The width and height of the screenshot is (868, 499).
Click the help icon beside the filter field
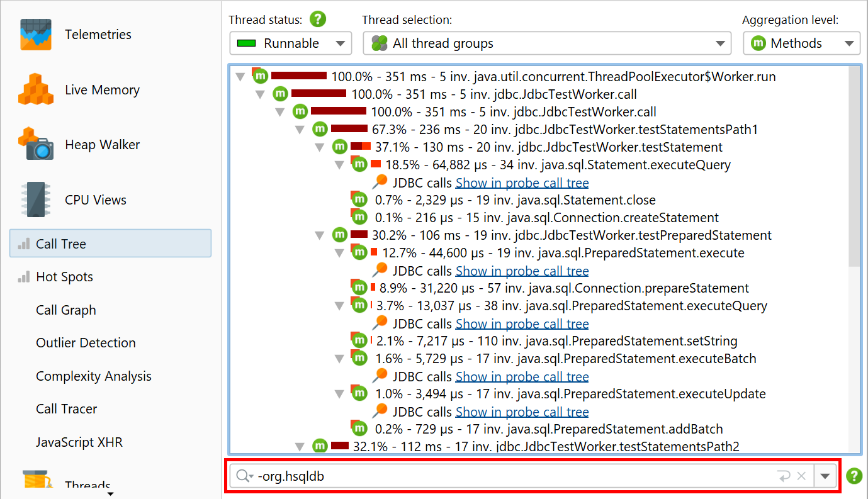click(854, 476)
